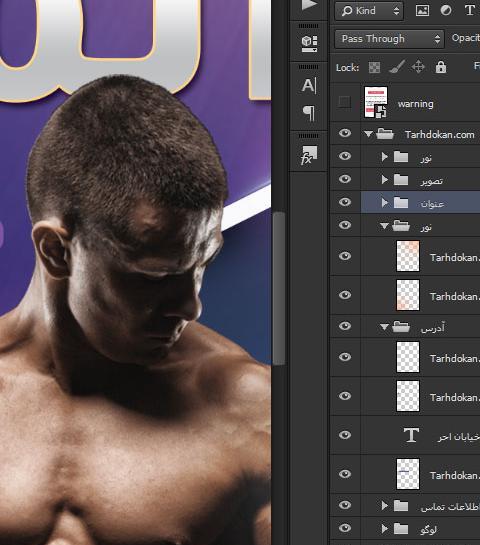
Task: Hide the عنوان group layer
Action: click(x=345, y=202)
